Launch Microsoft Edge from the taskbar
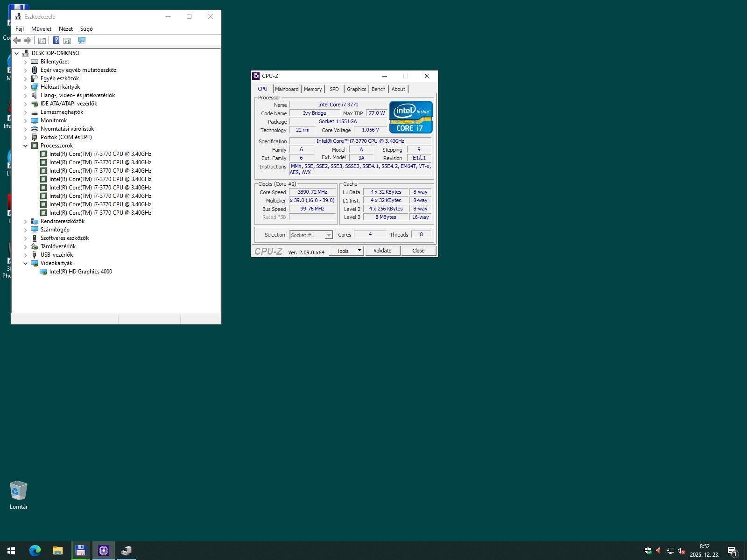This screenshot has height=560, width=747. pos(35,551)
